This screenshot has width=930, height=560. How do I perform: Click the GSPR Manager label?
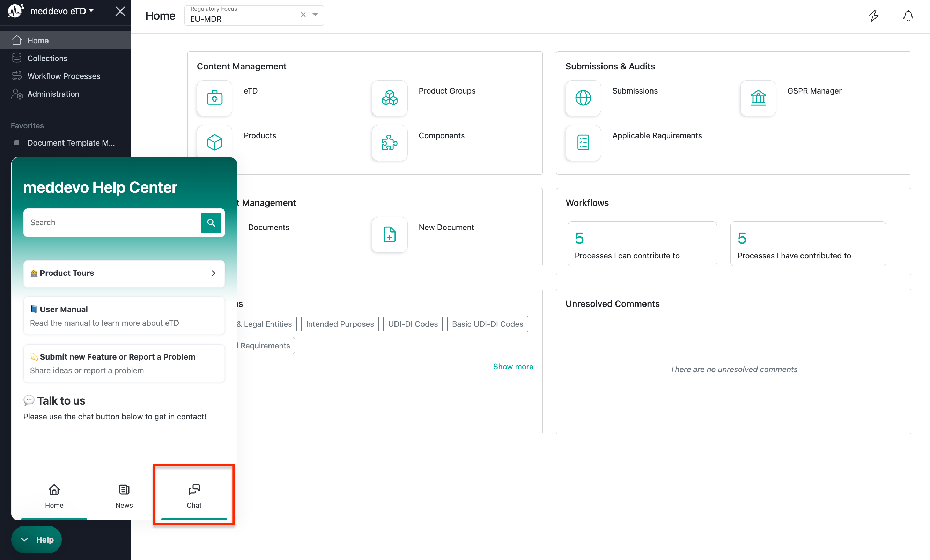(814, 90)
